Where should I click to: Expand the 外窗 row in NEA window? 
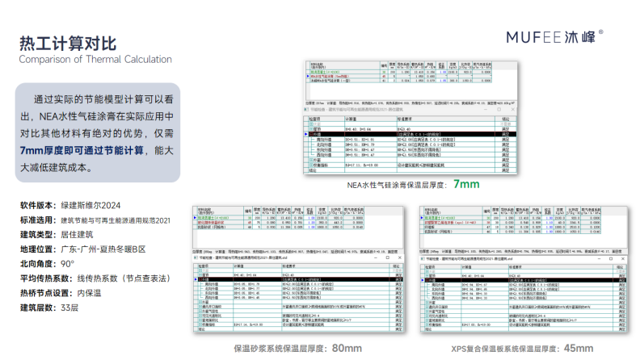311,160
